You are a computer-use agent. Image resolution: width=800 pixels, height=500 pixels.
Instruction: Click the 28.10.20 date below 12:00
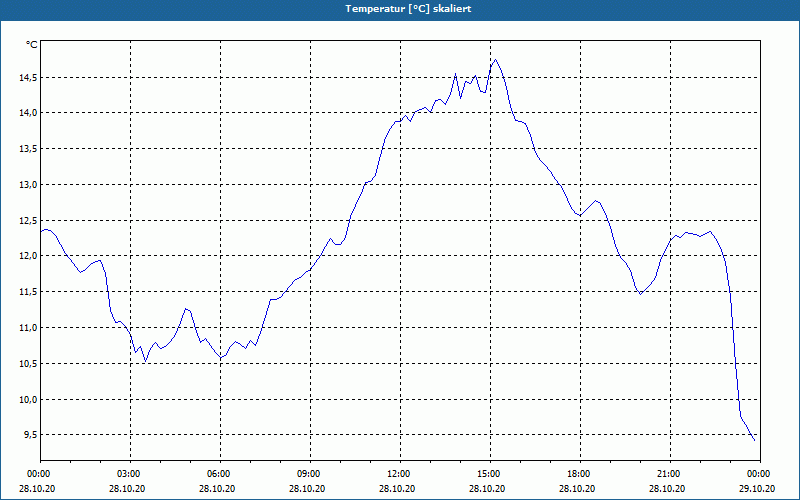pyautogui.click(x=397, y=489)
